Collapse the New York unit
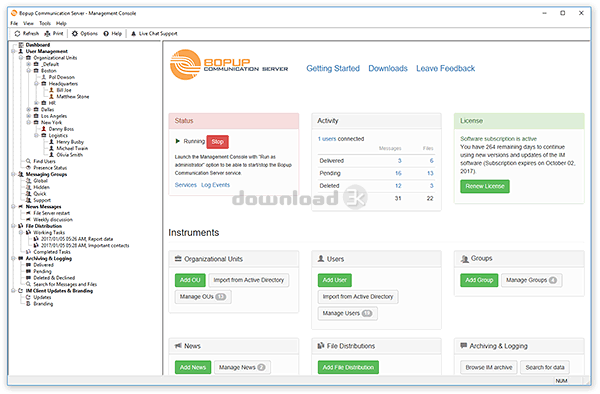 (29, 122)
